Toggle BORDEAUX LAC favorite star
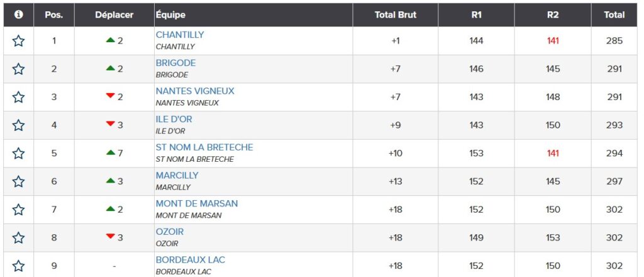 pos(18,265)
